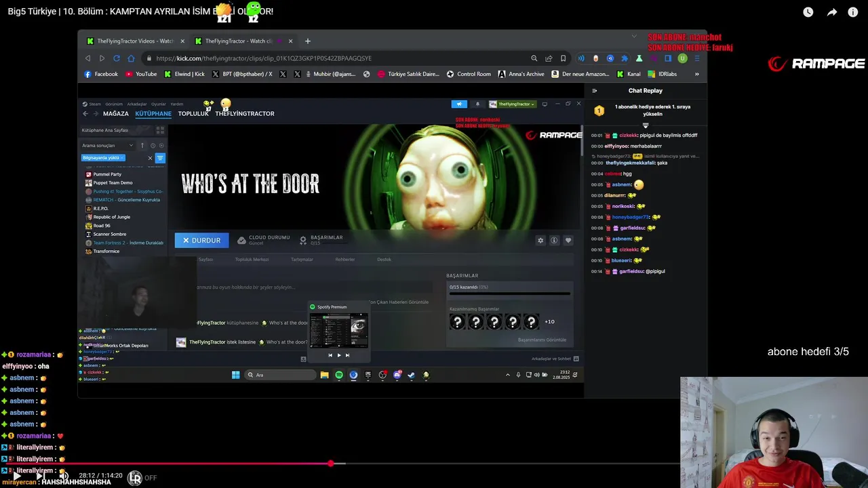Skip to the next YouTube video
868x488 pixels.
click(40, 476)
